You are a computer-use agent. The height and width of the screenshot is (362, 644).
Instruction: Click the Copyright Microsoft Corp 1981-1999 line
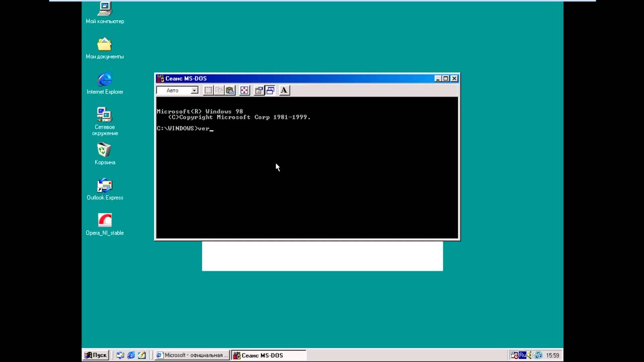point(239,117)
